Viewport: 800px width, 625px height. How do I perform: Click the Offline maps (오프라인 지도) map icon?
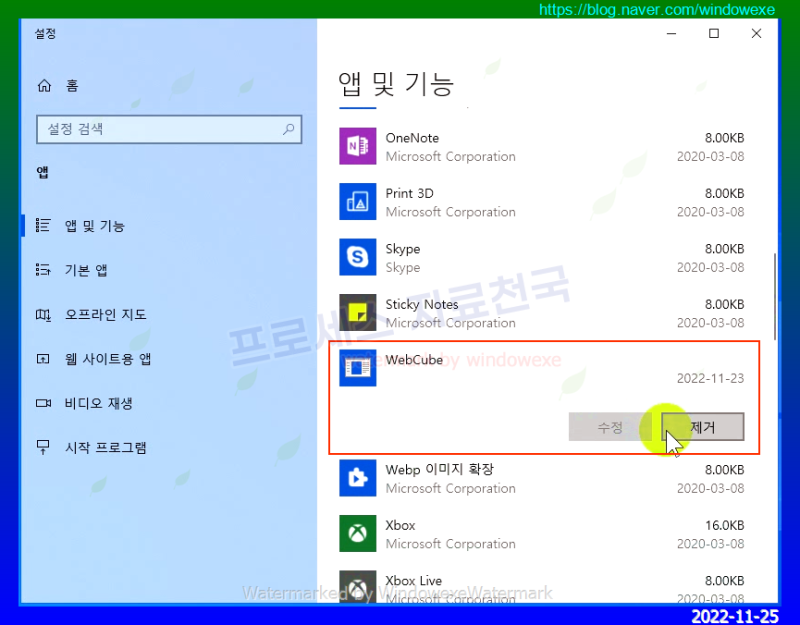coord(43,315)
